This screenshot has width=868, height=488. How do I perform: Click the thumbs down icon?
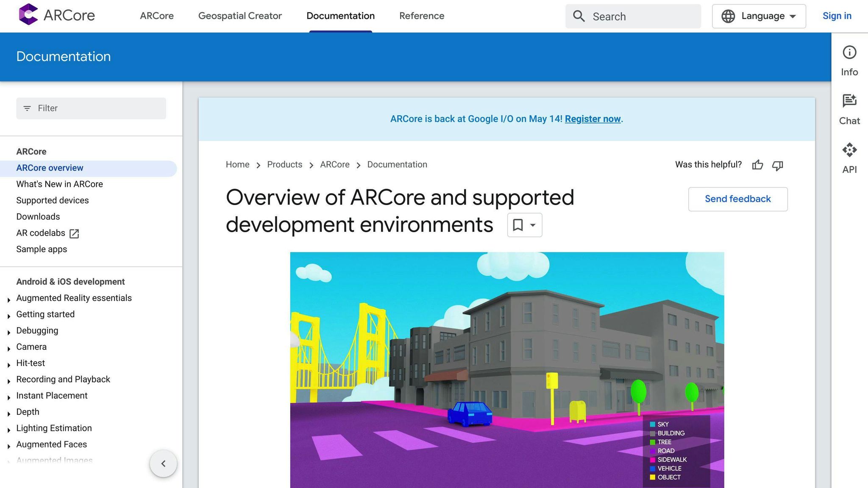[777, 165]
